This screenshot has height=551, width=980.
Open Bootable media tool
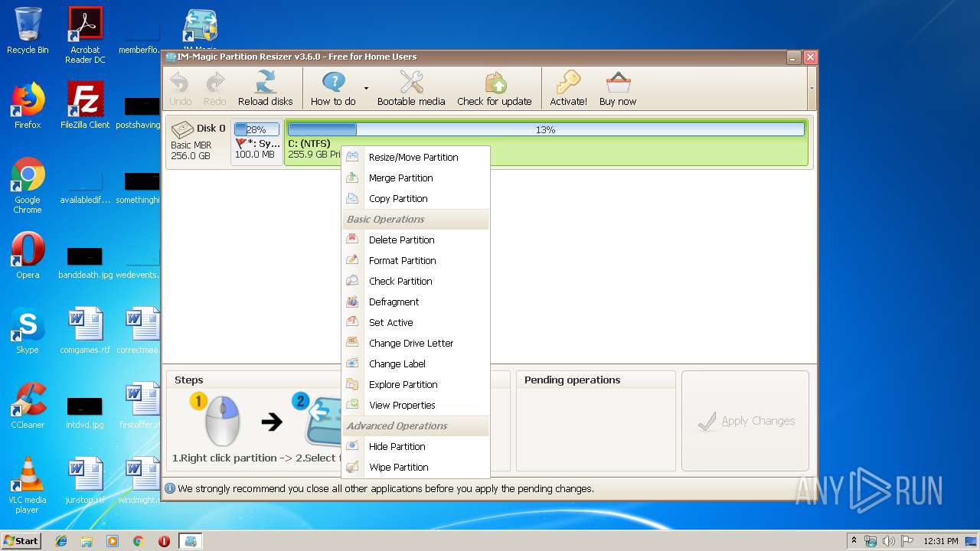point(411,88)
